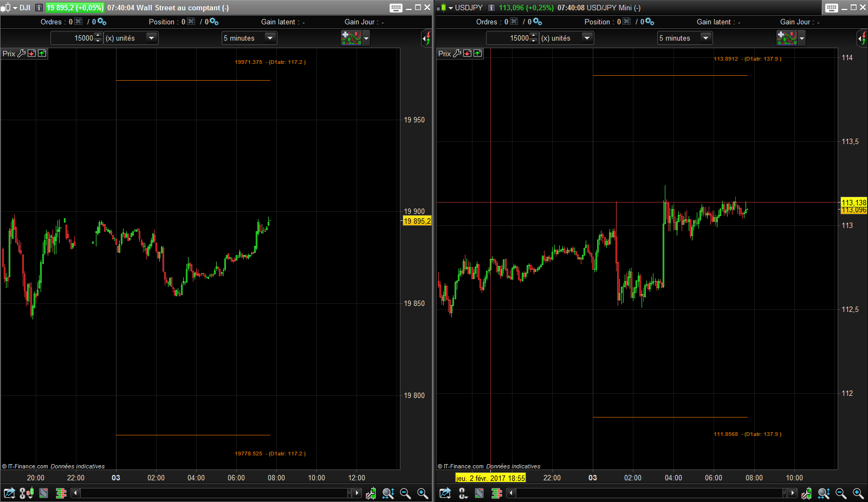
Task: Open position settings gears in DJI window
Action: click(x=214, y=22)
